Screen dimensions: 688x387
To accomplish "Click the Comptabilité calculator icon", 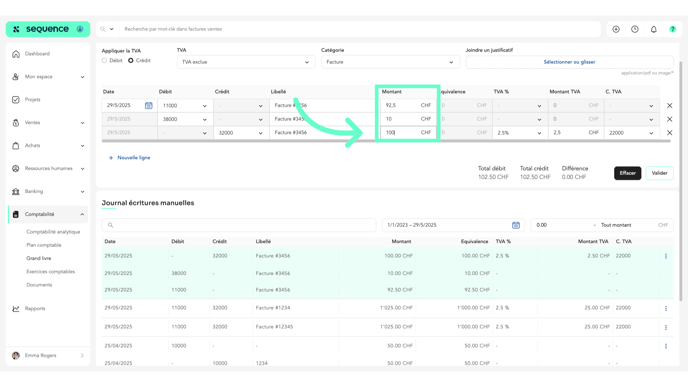I will (16, 215).
